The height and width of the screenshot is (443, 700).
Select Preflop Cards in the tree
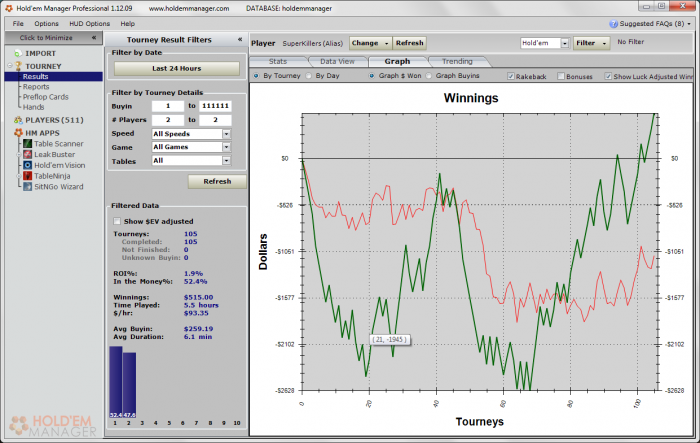point(46,97)
